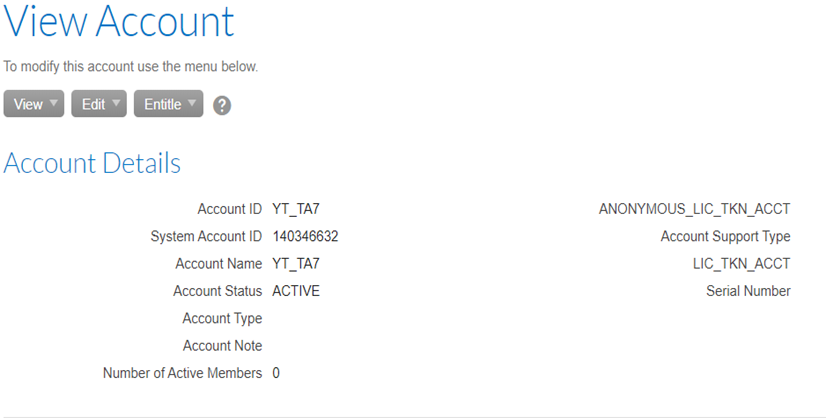
Task: Click the Account Note label
Action: pyautogui.click(x=222, y=346)
